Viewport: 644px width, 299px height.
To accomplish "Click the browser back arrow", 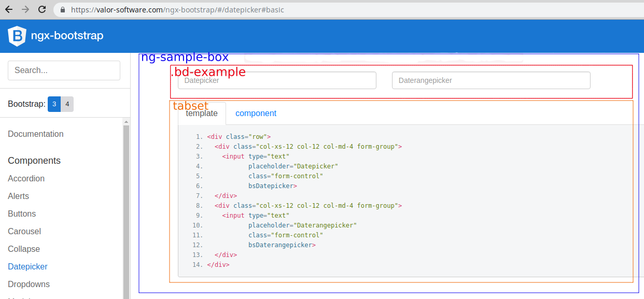I will point(9,9).
